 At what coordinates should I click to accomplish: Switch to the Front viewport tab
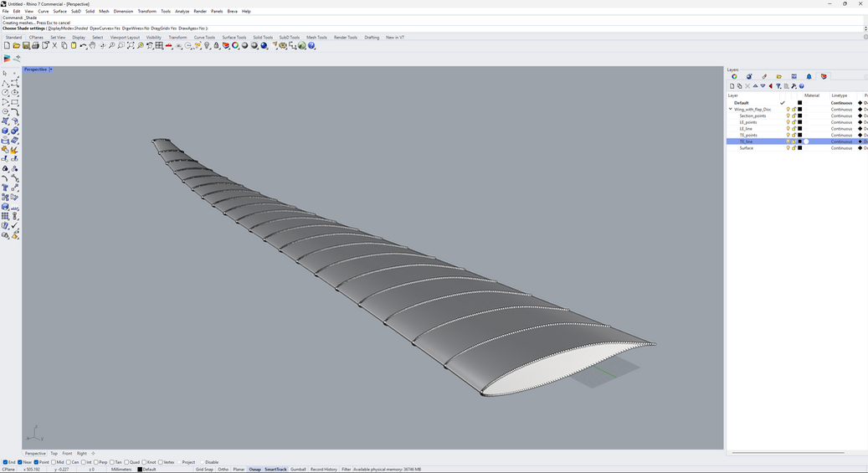tap(67, 453)
